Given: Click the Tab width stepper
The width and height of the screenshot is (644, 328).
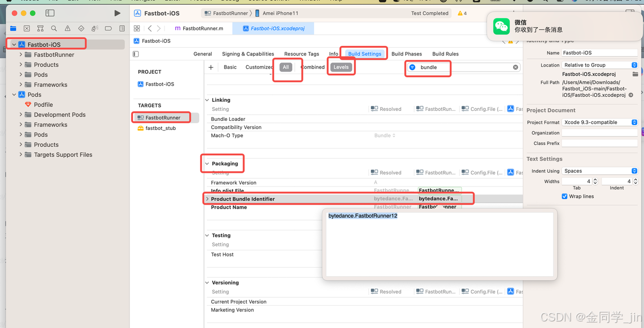Looking at the screenshot, I should [595, 181].
